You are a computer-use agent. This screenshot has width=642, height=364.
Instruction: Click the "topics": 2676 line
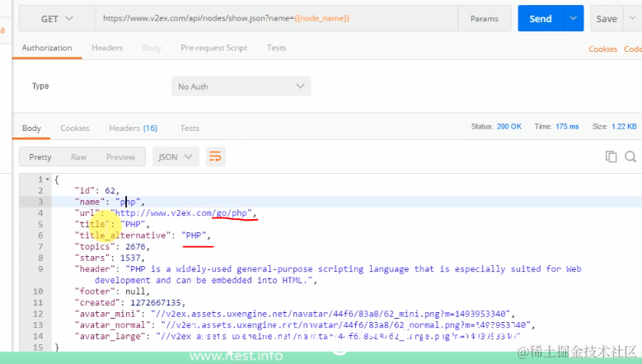click(x=112, y=246)
